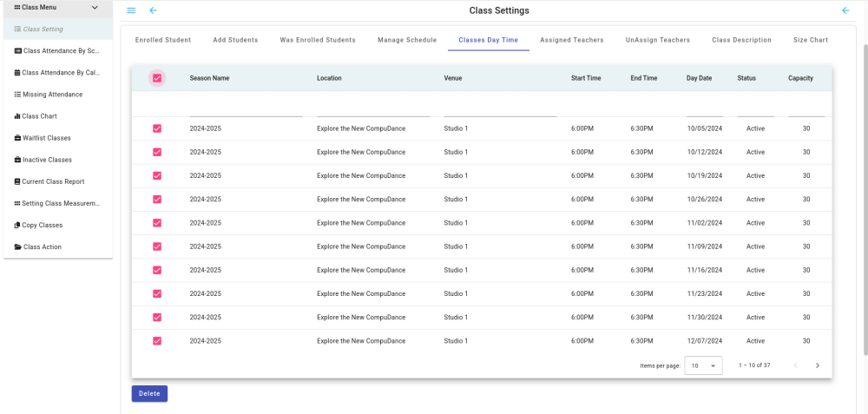Click the Inactive Classes briefcase icon
This screenshot has width=868, height=414.
pyautogui.click(x=17, y=160)
